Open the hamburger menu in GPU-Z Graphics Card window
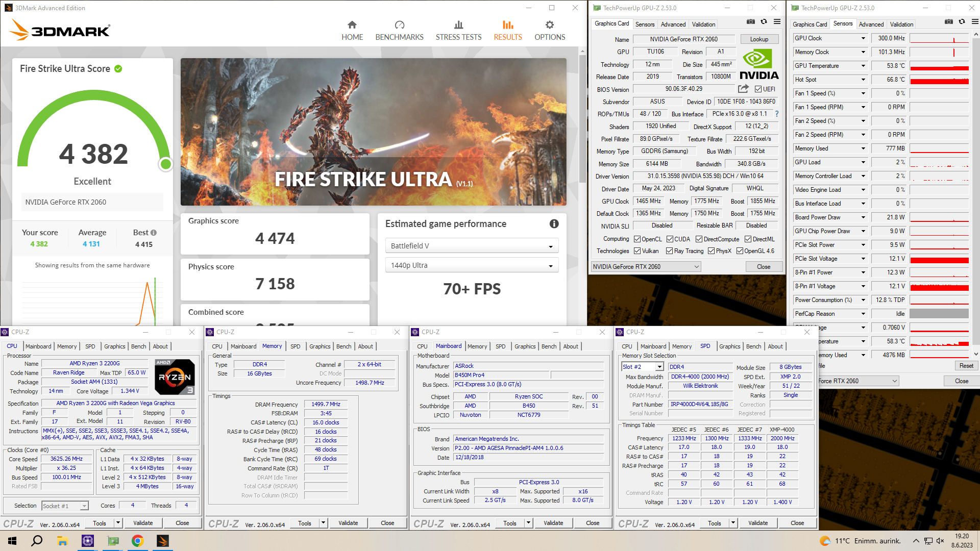The image size is (980, 551). (777, 22)
